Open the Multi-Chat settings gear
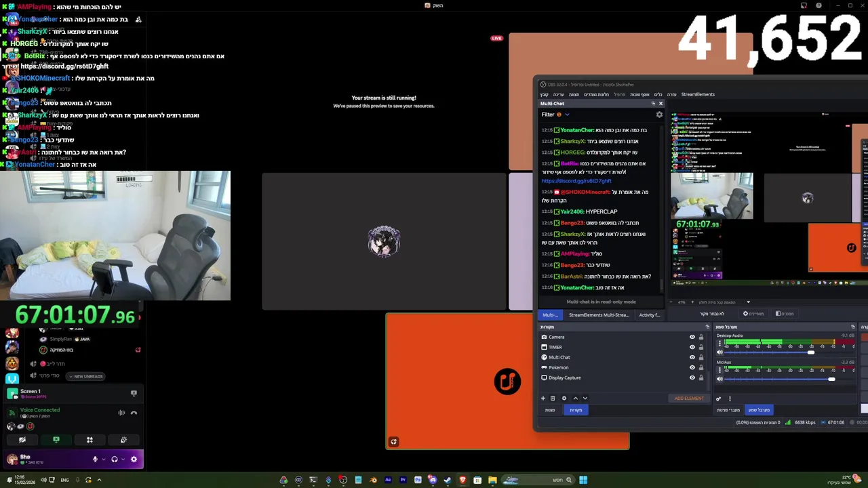This screenshot has width=868, height=488. click(659, 115)
